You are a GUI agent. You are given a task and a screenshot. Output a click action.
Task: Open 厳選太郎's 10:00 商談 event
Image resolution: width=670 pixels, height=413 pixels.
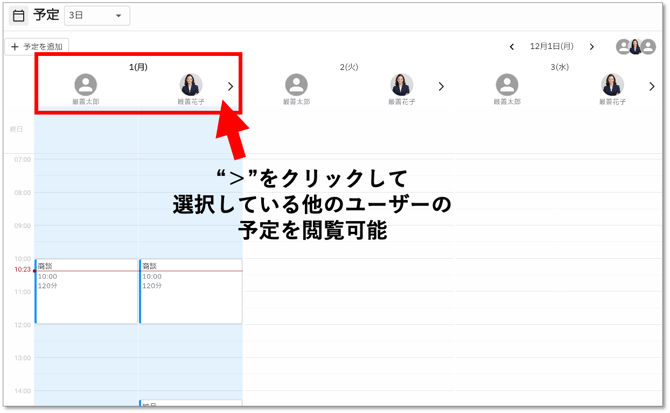86,291
